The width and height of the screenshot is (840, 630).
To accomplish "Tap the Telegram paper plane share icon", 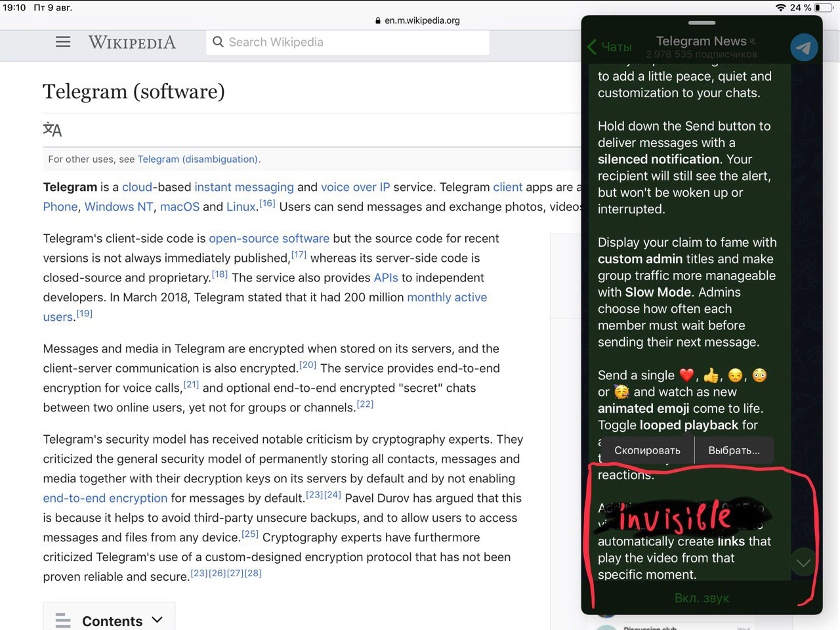I will click(x=804, y=47).
